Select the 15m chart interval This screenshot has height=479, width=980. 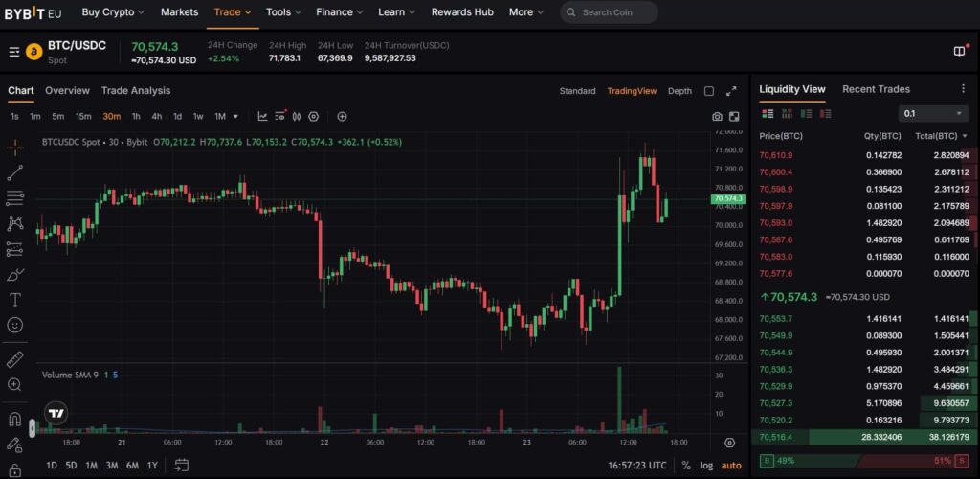[x=83, y=116]
